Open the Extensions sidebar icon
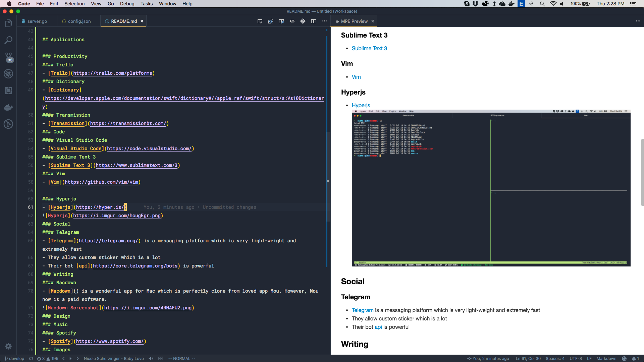Image resolution: width=644 pixels, height=362 pixels. click(8, 90)
